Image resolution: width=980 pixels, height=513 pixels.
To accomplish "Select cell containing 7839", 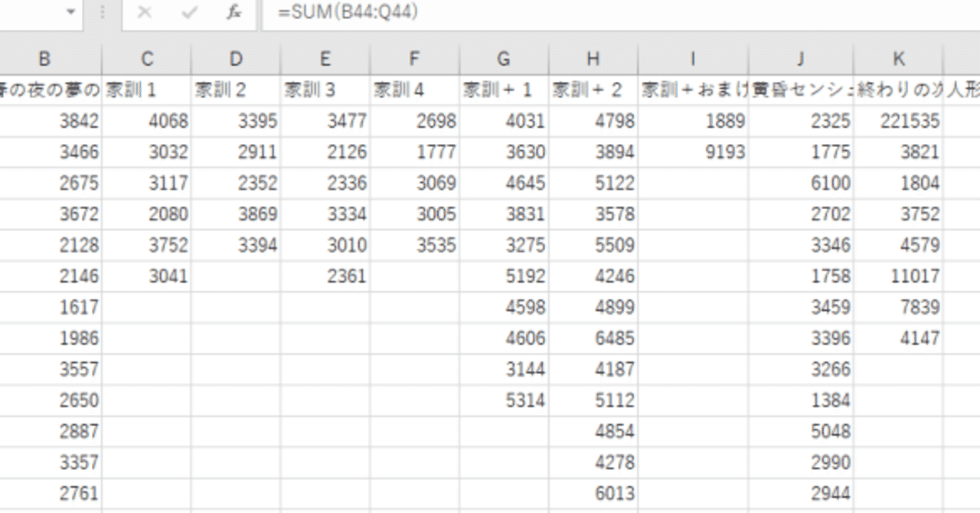I will point(899,307).
